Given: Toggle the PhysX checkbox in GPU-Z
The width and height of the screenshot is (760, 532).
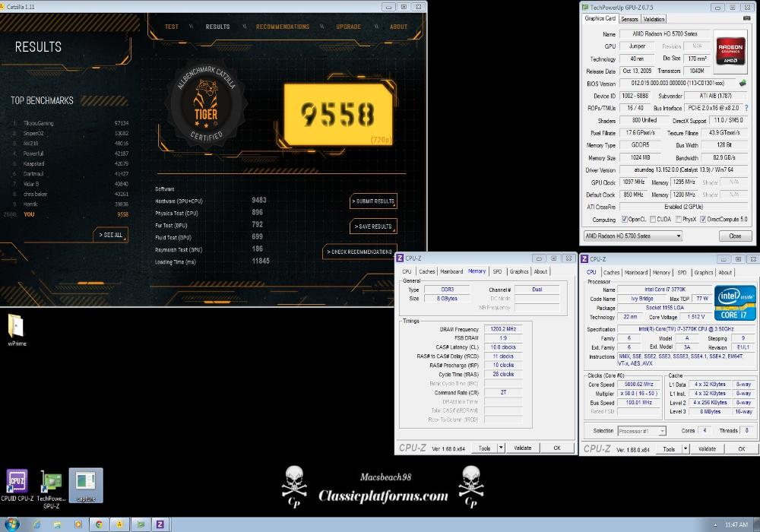Looking at the screenshot, I should tap(678, 220).
